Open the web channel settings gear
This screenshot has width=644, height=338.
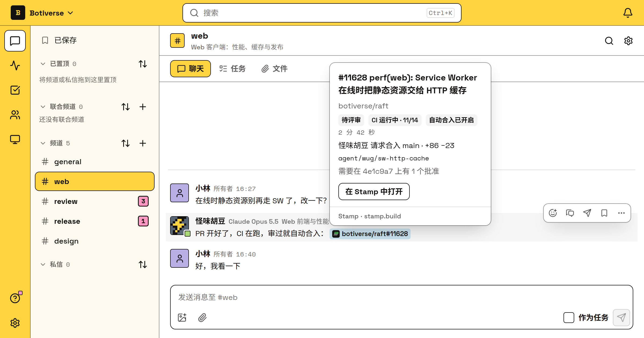(628, 41)
